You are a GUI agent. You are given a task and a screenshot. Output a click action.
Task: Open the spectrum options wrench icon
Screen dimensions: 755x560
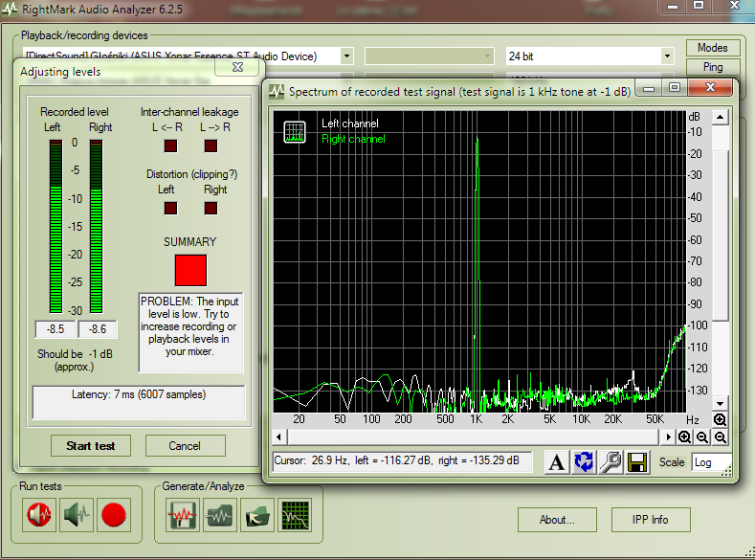(611, 462)
